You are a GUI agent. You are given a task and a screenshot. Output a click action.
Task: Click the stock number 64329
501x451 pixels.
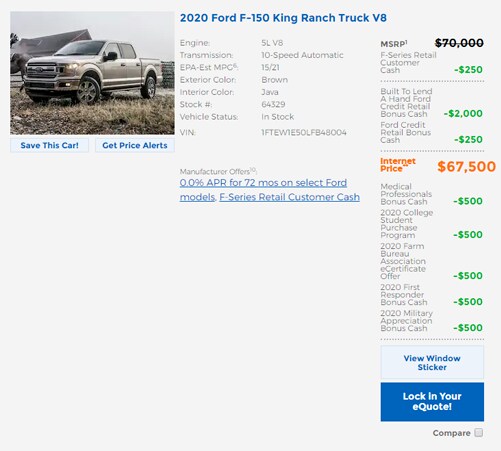[273, 104]
